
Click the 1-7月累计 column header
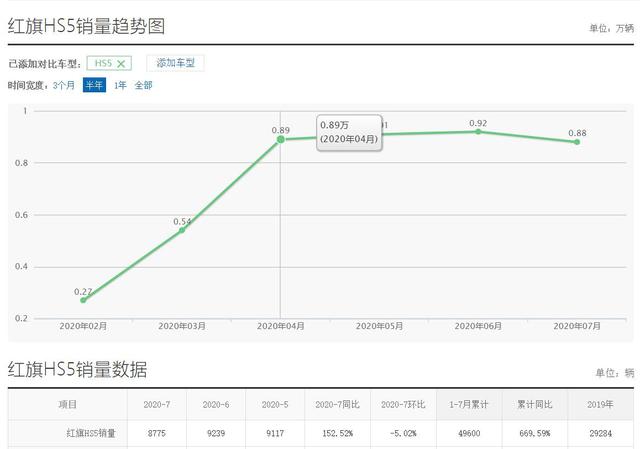coord(469,405)
